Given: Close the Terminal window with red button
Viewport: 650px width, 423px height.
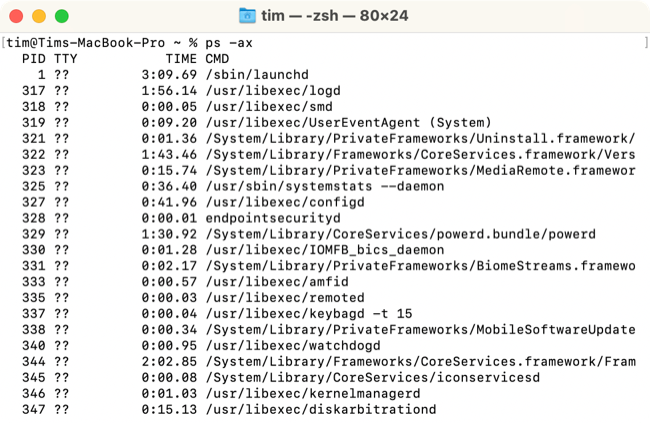Looking at the screenshot, I should click(x=20, y=17).
